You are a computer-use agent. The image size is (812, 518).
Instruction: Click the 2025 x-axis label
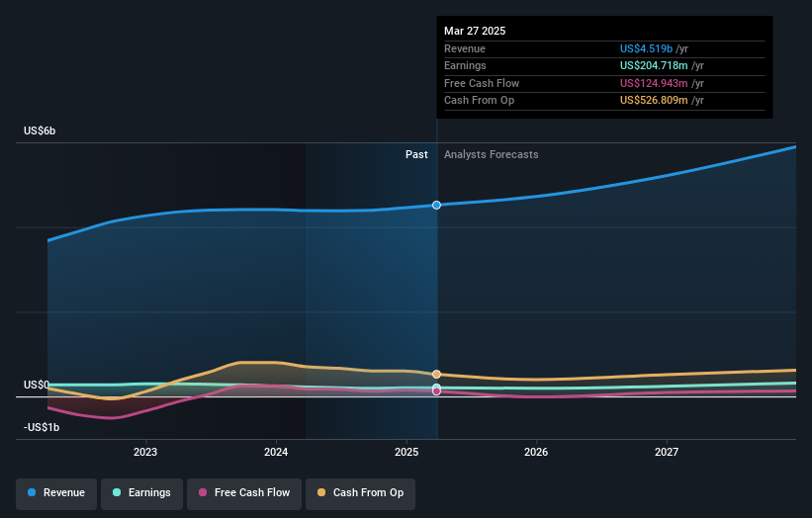tap(406, 453)
